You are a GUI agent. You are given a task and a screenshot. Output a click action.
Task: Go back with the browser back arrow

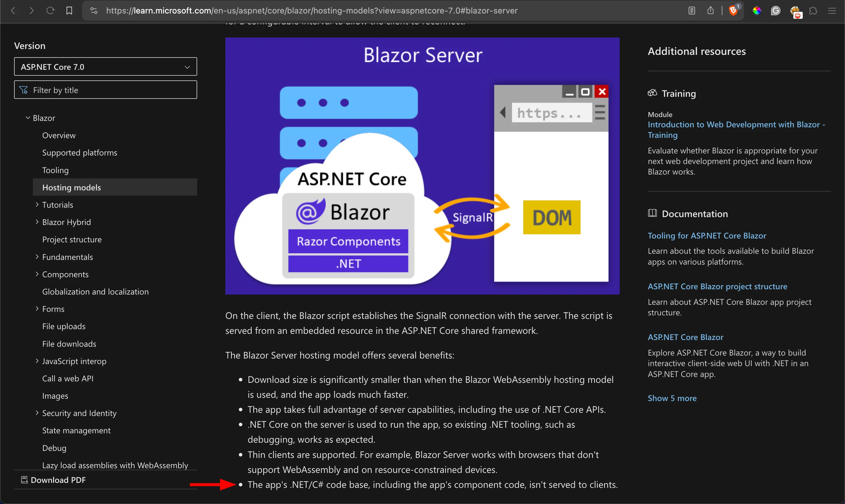[13, 11]
